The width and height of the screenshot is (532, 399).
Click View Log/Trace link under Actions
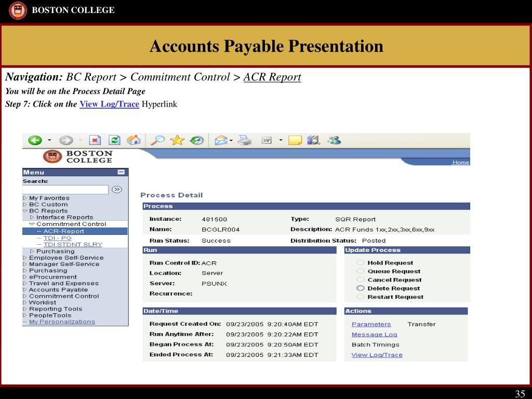[377, 354]
